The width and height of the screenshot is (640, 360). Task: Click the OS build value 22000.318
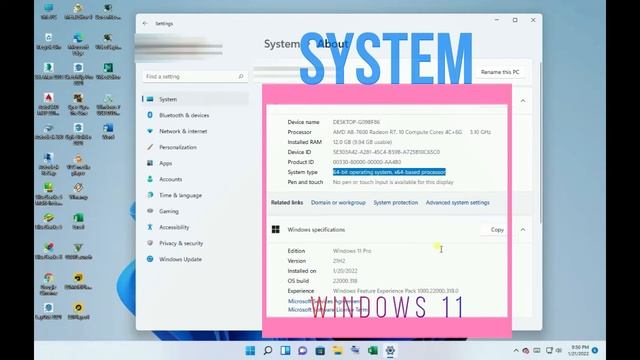pyautogui.click(x=345, y=281)
